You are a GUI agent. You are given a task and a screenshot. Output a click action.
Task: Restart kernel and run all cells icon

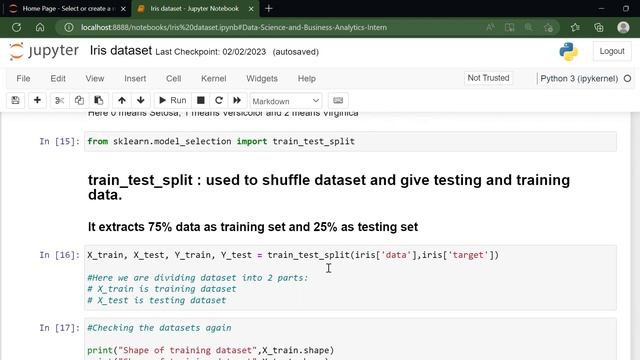click(237, 100)
